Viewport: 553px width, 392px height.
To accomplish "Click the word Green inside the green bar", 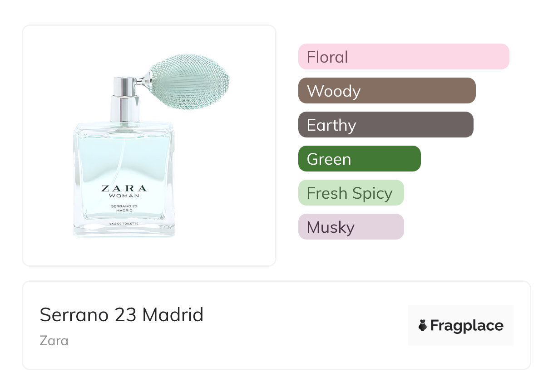I will pos(329,159).
